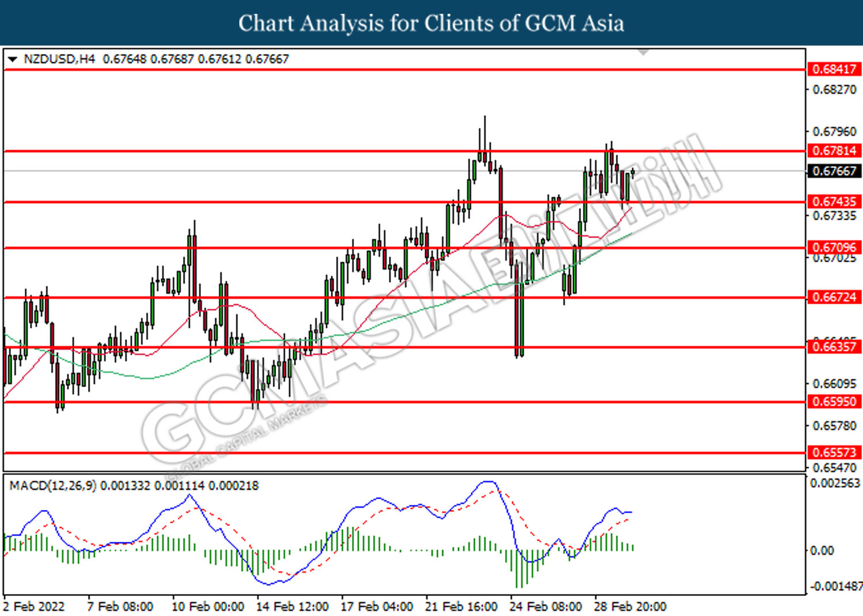Click the 0.67096 price level label

click(x=835, y=248)
